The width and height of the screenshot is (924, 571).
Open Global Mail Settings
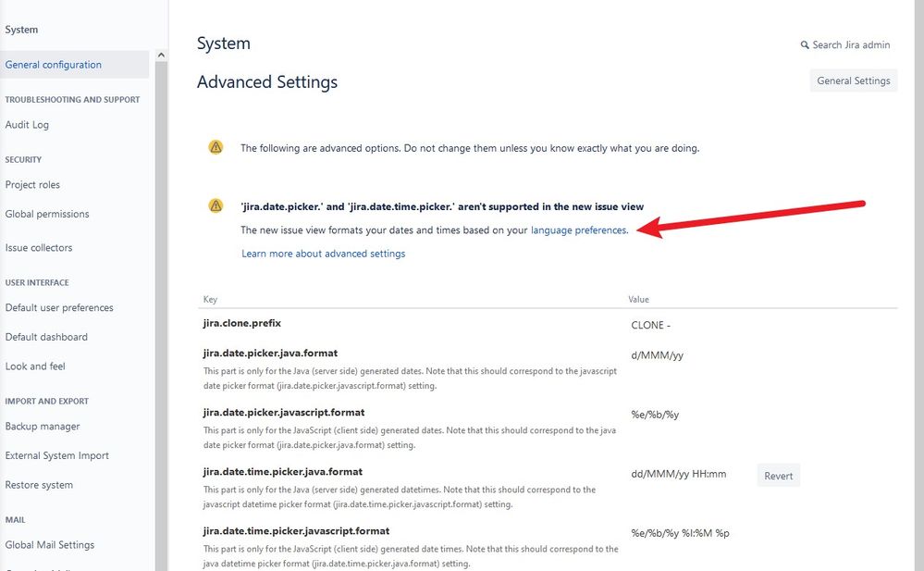coord(50,544)
